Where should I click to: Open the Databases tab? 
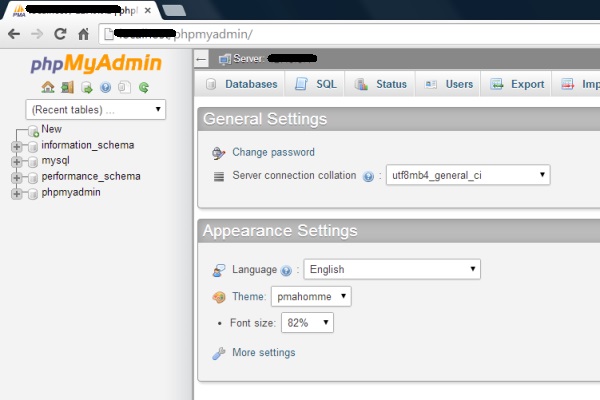pyautogui.click(x=241, y=84)
